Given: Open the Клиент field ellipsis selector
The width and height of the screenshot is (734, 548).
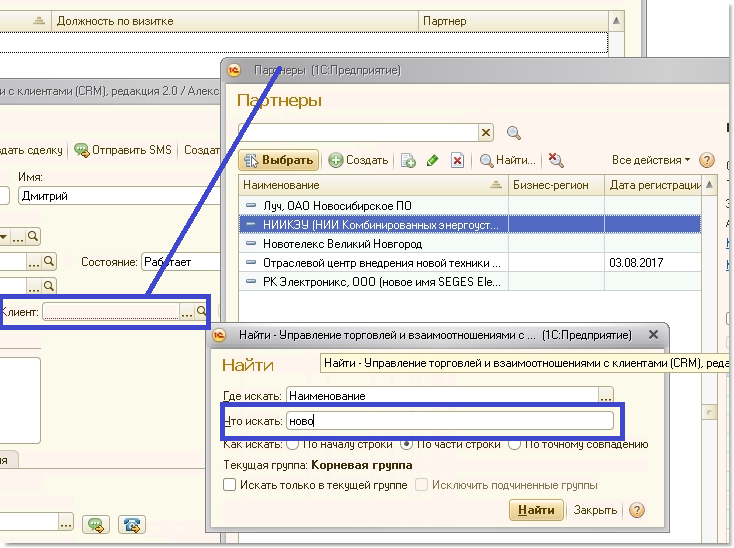Looking at the screenshot, I should (187, 313).
